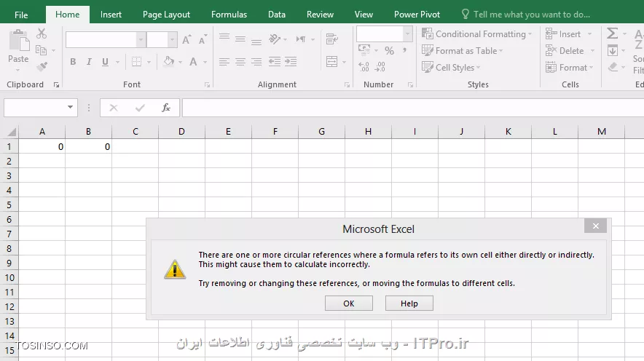Click the Decrease Font Size icon
644x361 pixels.
tap(203, 40)
